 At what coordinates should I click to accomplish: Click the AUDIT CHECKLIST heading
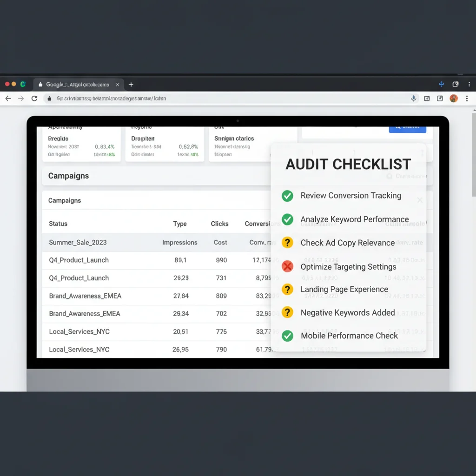coord(348,164)
